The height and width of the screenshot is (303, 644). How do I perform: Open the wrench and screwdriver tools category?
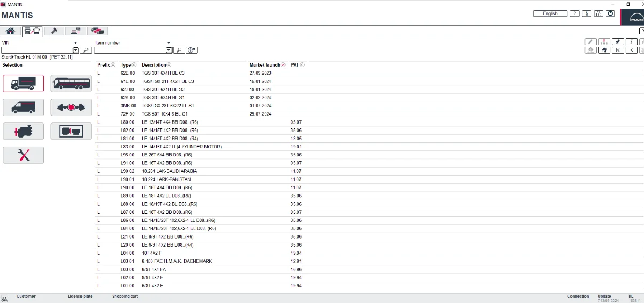tap(24, 155)
